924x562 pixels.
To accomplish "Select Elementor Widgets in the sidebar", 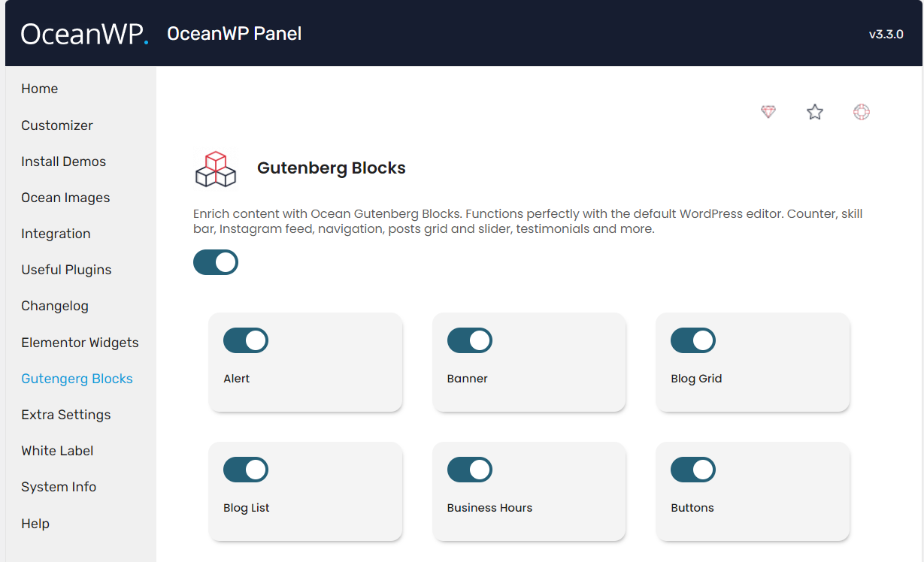I will click(x=80, y=343).
